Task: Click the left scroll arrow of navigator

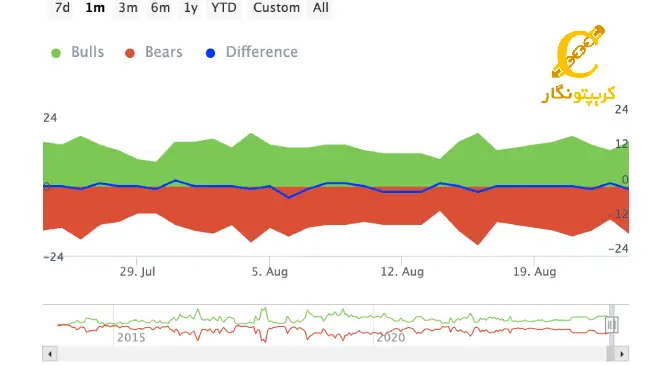Action: pos(50,354)
